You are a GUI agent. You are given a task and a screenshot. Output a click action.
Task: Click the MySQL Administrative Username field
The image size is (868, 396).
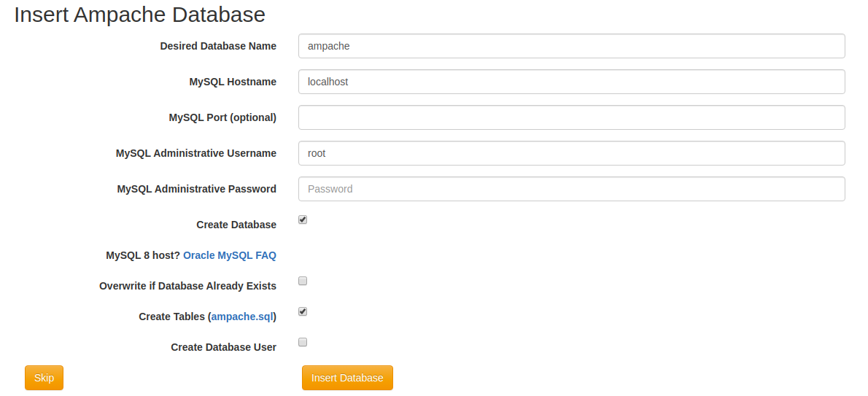(x=571, y=153)
